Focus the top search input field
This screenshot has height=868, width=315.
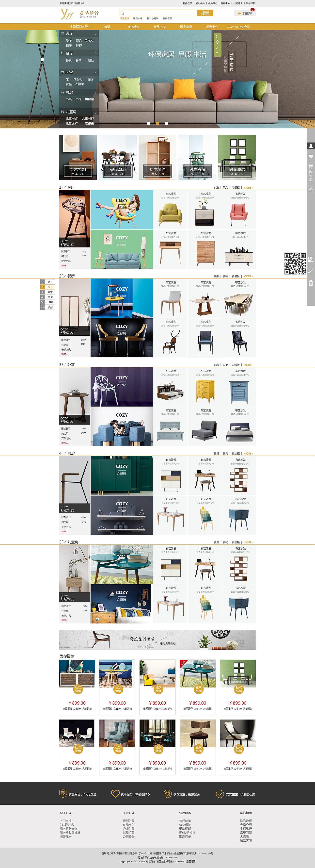pyautogui.click(x=158, y=13)
